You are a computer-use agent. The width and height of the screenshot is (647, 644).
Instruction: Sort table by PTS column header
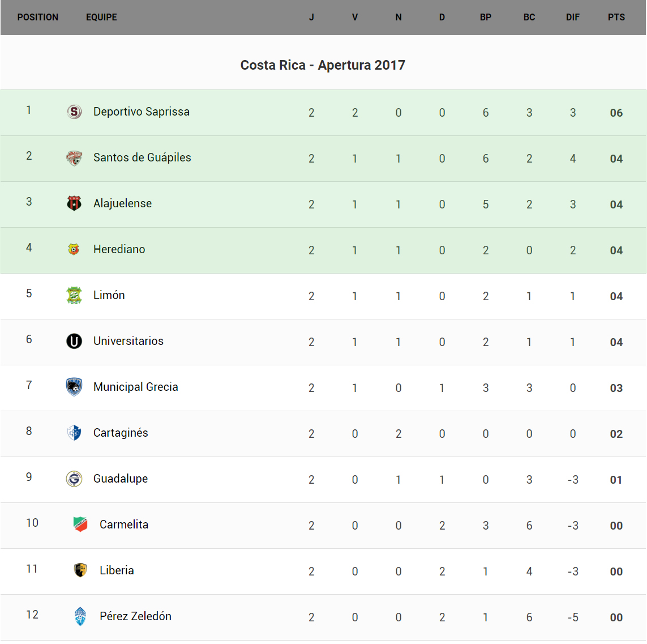point(616,18)
